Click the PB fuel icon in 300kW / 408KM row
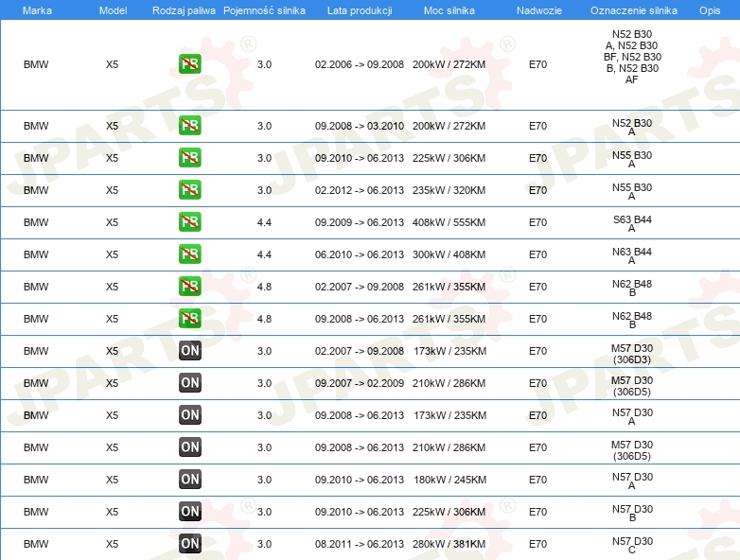 [x=190, y=254]
